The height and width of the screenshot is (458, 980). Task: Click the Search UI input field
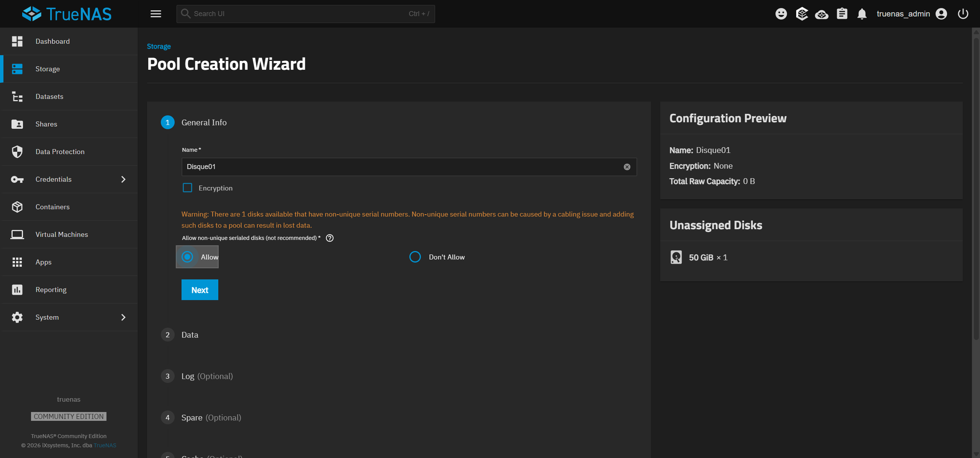pos(306,14)
